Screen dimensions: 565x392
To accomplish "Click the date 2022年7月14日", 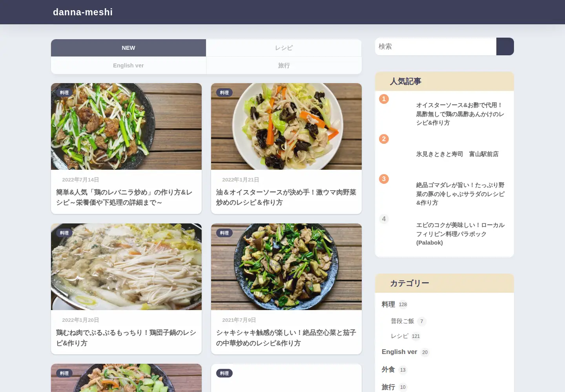I will click(x=80, y=180).
